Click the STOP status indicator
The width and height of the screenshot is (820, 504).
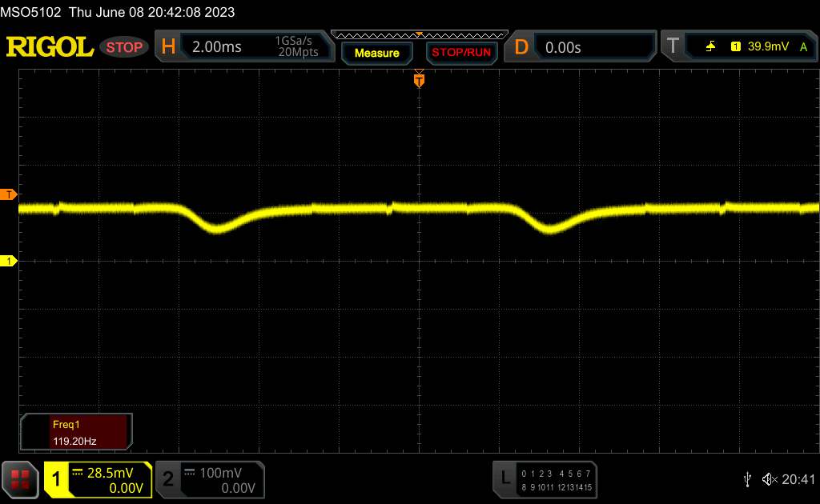pos(124,47)
